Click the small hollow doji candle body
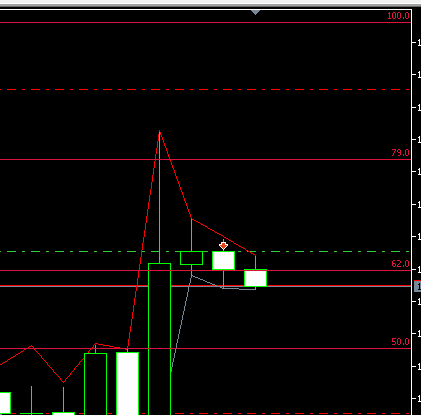Screen dimensions: 421x415 tap(191, 258)
